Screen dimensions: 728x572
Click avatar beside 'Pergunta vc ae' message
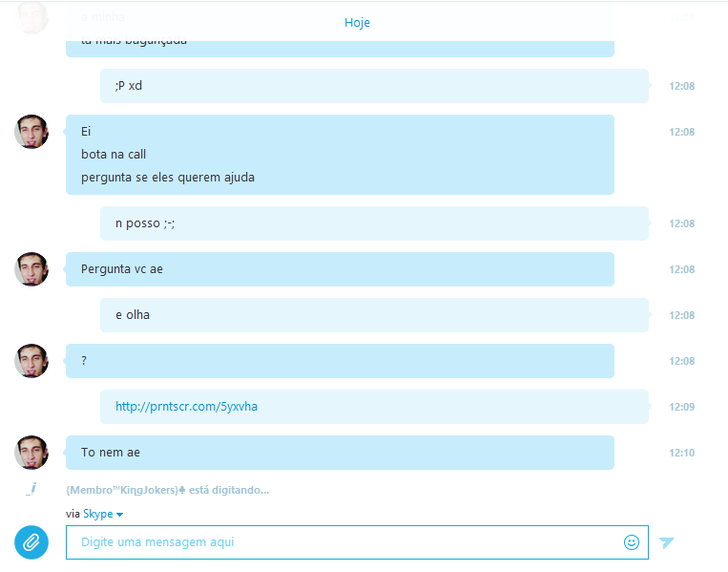click(31, 269)
